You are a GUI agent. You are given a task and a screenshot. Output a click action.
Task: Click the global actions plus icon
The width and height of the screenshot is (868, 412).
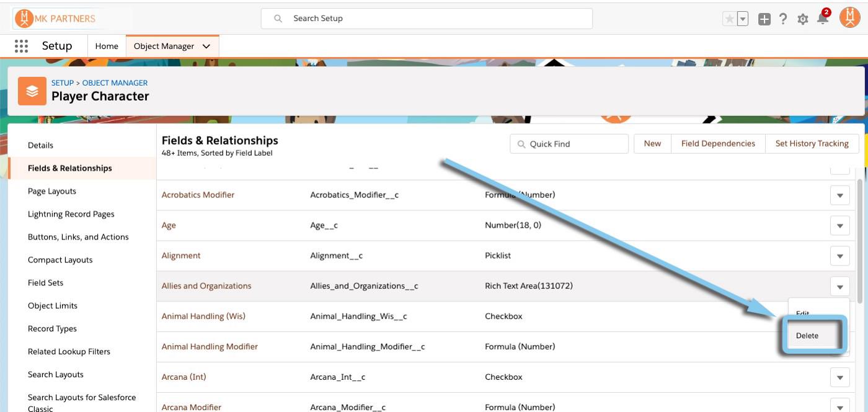[764, 19]
